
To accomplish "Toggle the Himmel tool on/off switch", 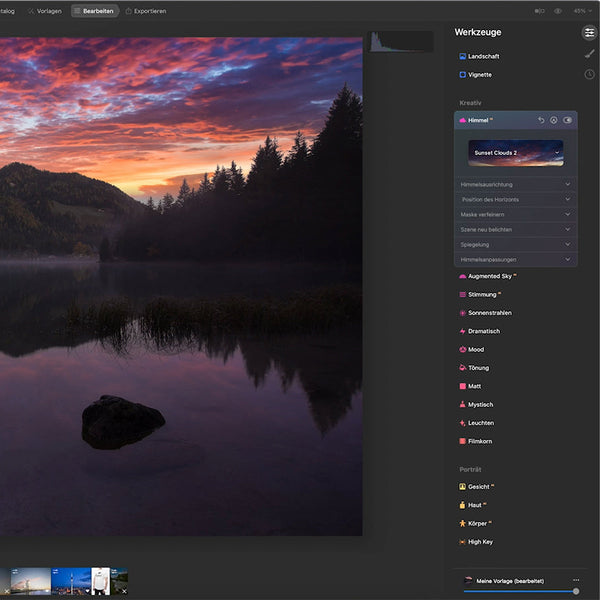I will [568, 120].
